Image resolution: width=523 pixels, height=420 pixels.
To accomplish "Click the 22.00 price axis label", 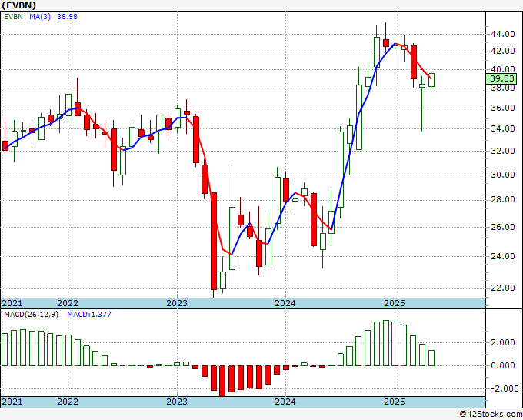I will click(x=503, y=288).
